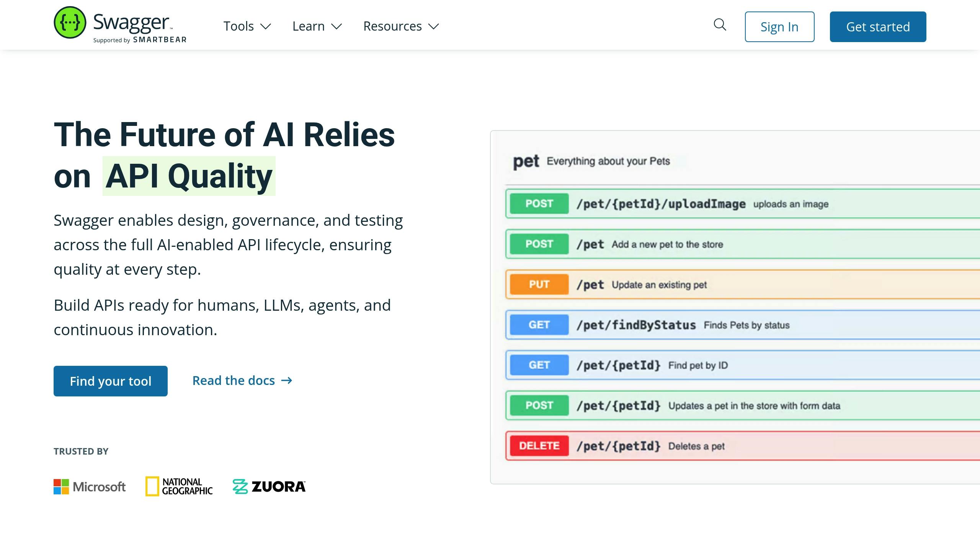Screen dimensions: 980x551
Task: Expand the Resources dropdown chevron
Action: click(x=433, y=26)
